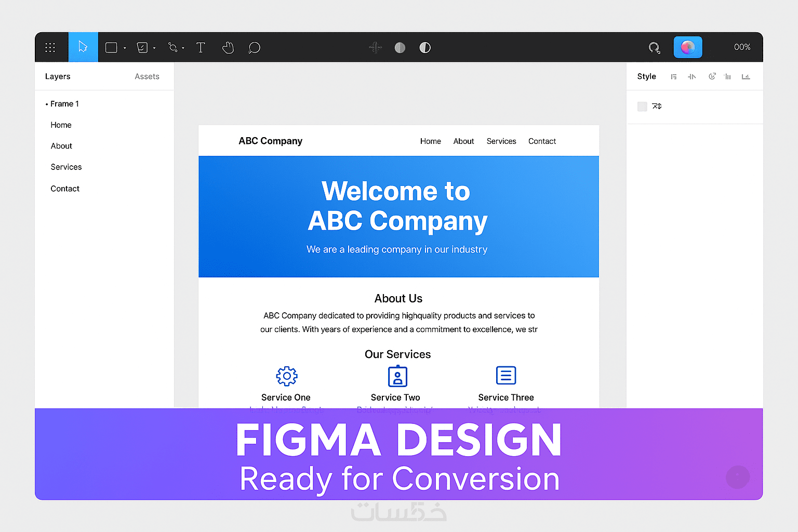The height and width of the screenshot is (532, 798).
Task: Click the gear icon above Service One
Action: (287, 376)
